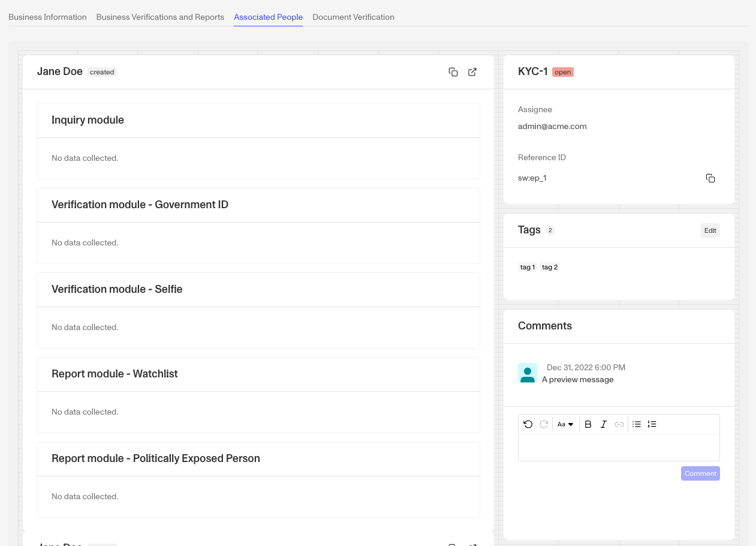Click into the comment text field
Viewport: 756px width, 546px height.
point(619,448)
